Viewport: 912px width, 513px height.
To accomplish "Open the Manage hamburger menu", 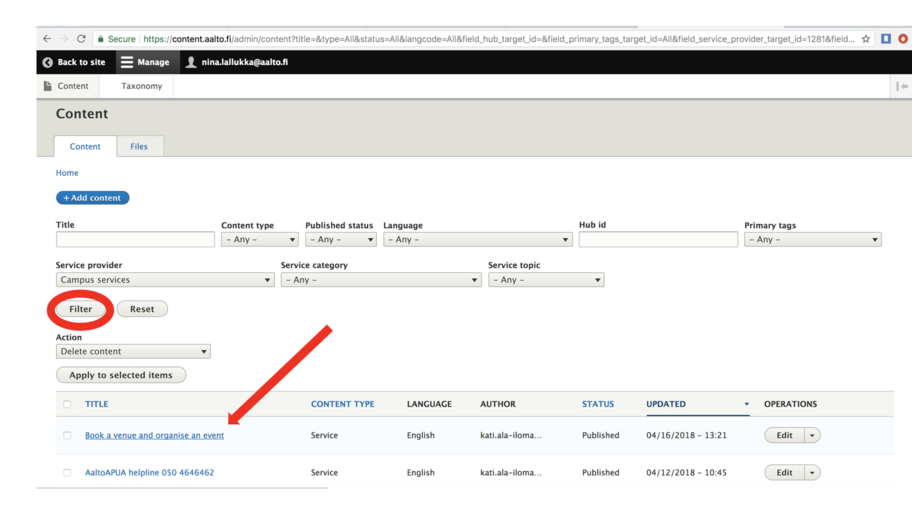I will (x=127, y=62).
